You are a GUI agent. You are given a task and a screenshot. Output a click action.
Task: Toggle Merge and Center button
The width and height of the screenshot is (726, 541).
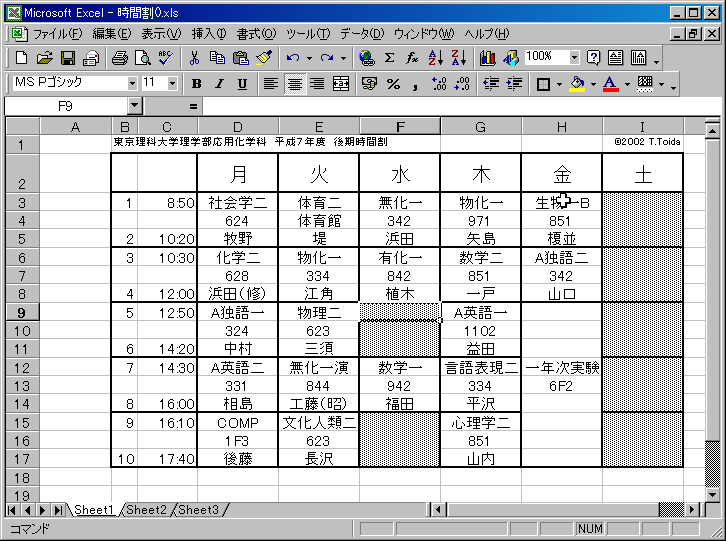pos(341,84)
